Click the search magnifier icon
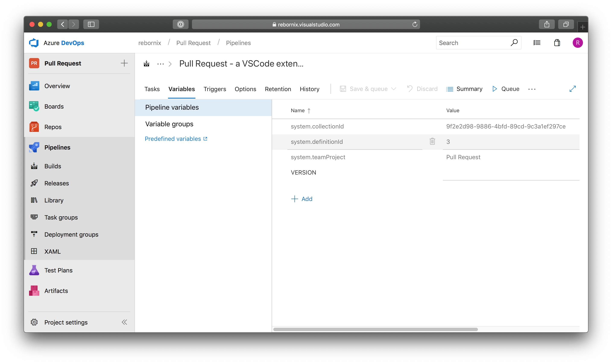This screenshot has width=612, height=364. pos(514,43)
